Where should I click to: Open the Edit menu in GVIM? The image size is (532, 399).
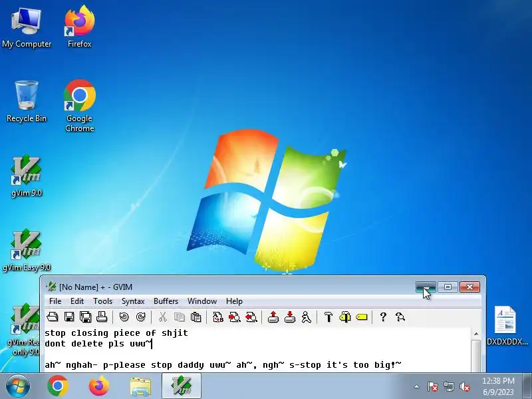point(77,301)
